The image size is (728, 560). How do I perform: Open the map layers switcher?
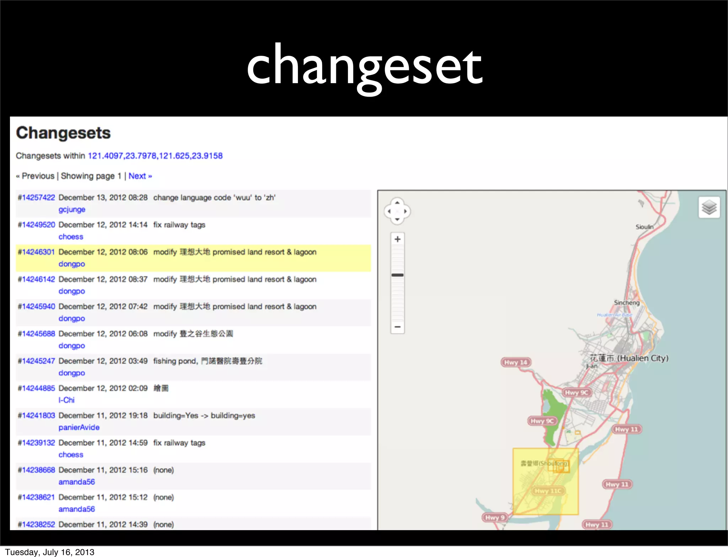point(709,207)
